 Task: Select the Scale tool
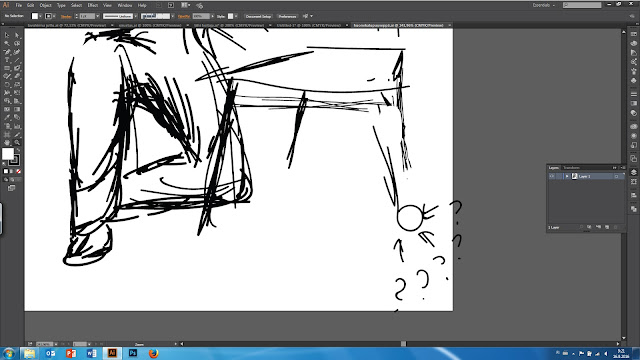(x=17, y=85)
